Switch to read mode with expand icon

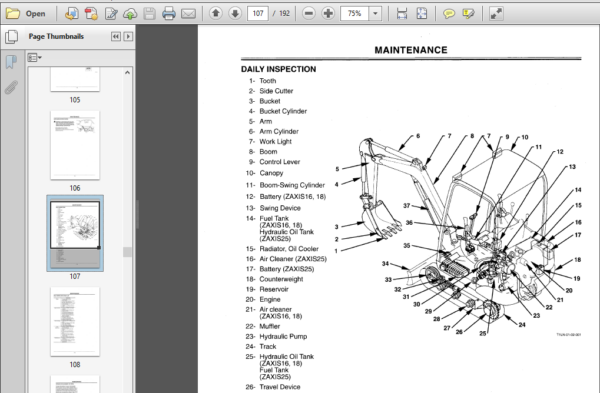point(496,14)
